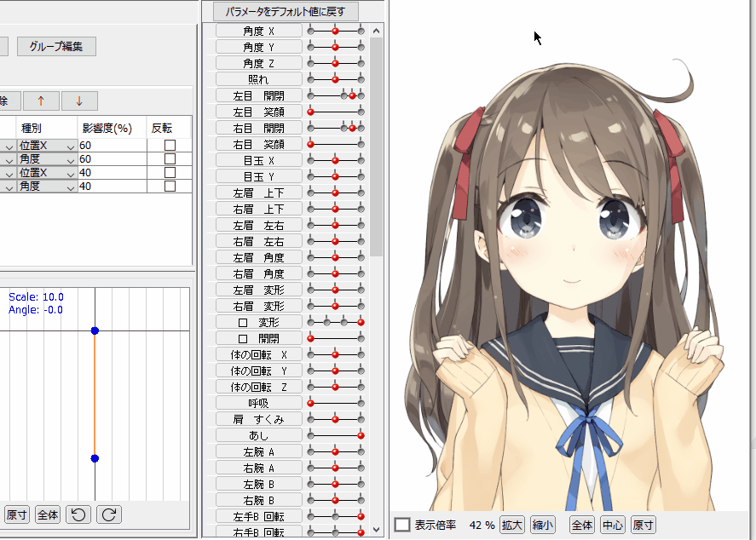
Task: Select the 右目 笑顔 parameter label
Action: point(259,144)
